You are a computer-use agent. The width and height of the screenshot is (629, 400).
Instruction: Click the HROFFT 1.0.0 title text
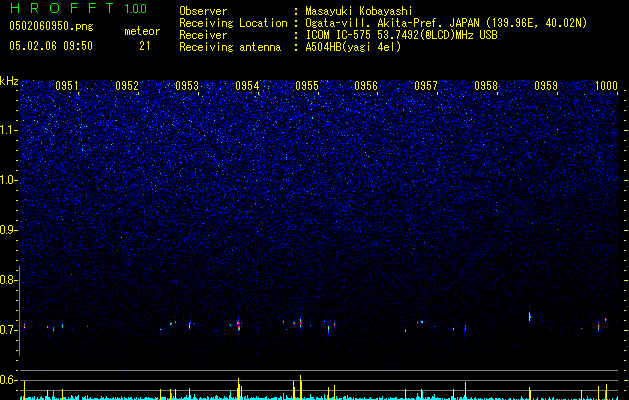[x=78, y=8]
